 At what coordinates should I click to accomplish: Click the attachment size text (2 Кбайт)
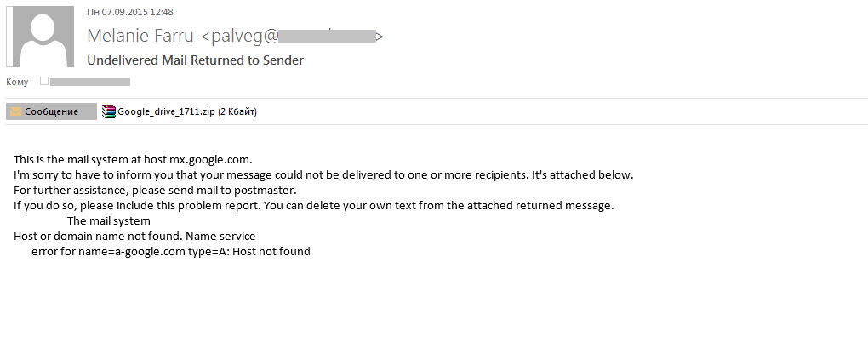pos(237,111)
